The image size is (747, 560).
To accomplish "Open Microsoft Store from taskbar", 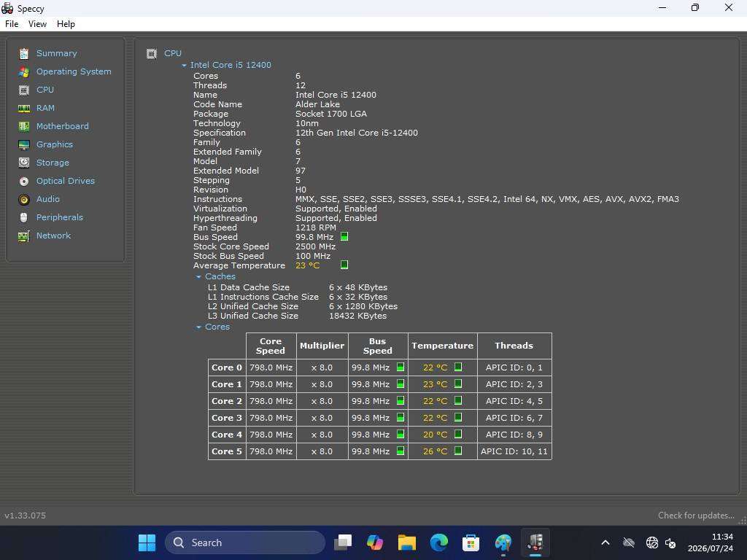I will click(x=471, y=542).
